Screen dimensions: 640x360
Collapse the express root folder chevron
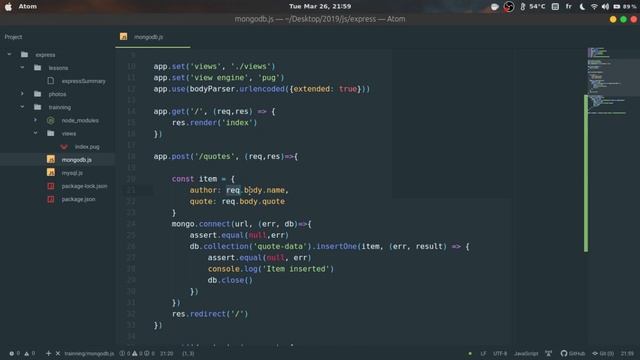pos(9,54)
